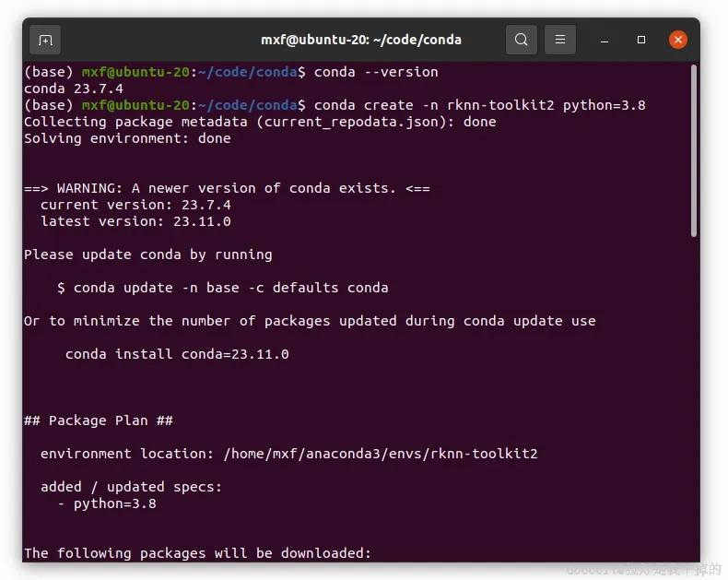Minimize the terminal window

[604, 41]
